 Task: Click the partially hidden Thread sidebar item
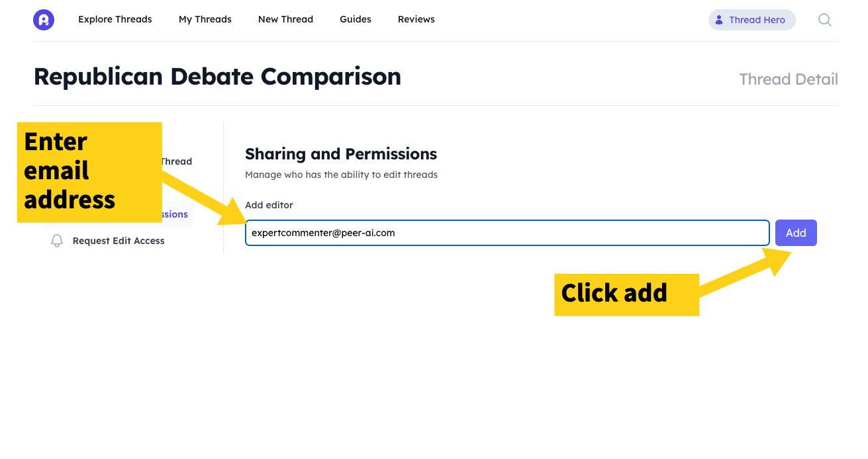click(x=176, y=161)
